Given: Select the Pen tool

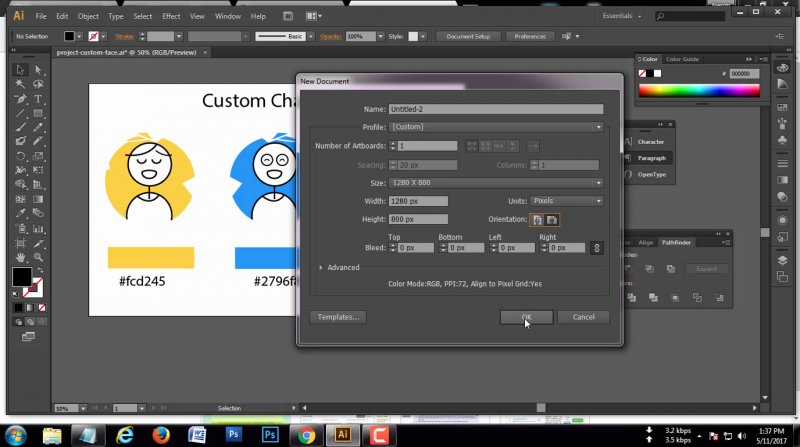Looking at the screenshot, I should 20,99.
